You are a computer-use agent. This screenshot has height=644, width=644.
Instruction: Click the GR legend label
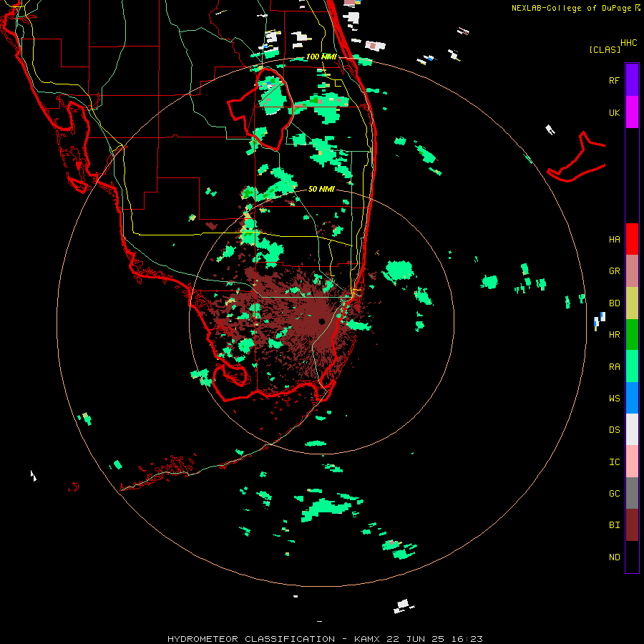click(x=614, y=271)
